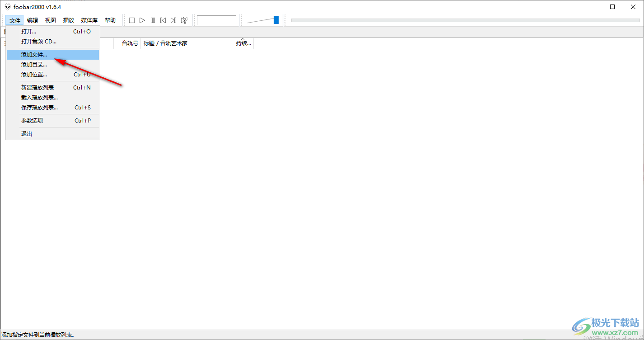Choose 新建播放列表 menu entry

point(53,88)
